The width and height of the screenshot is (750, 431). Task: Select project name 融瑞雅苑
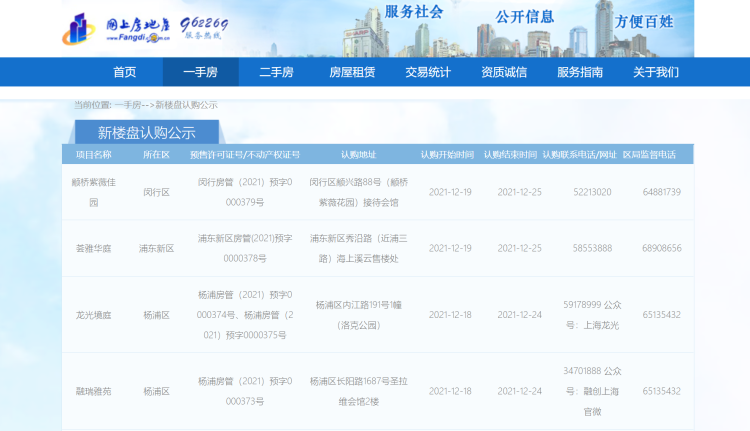coord(94,391)
